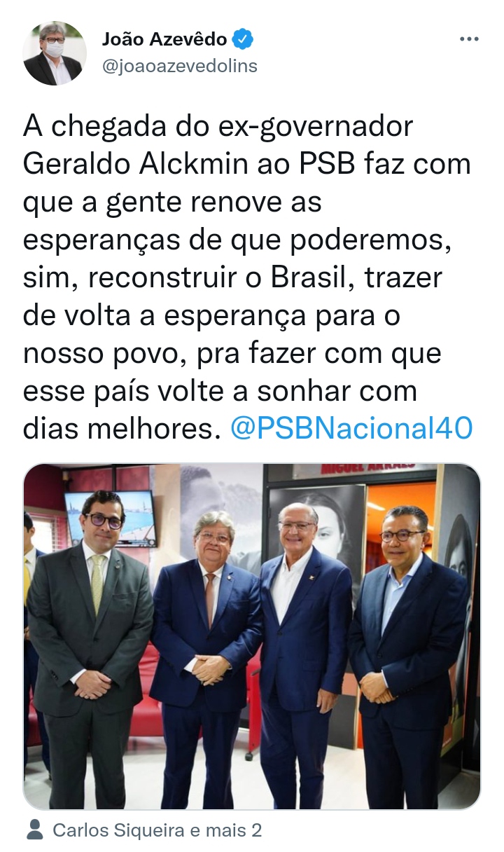The width and height of the screenshot is (504, 852).
Task: Click the blue verified badge
Action: pyautogui.click(x=243, y=39)
